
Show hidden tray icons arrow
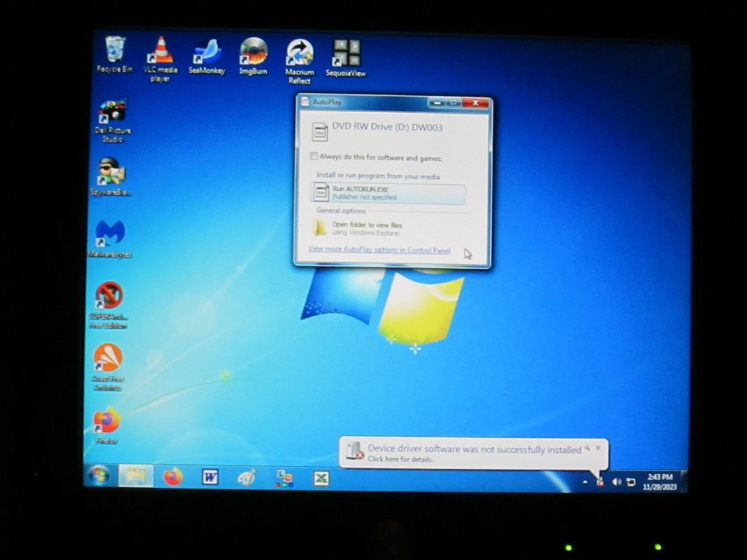click(x=585, y=482)
